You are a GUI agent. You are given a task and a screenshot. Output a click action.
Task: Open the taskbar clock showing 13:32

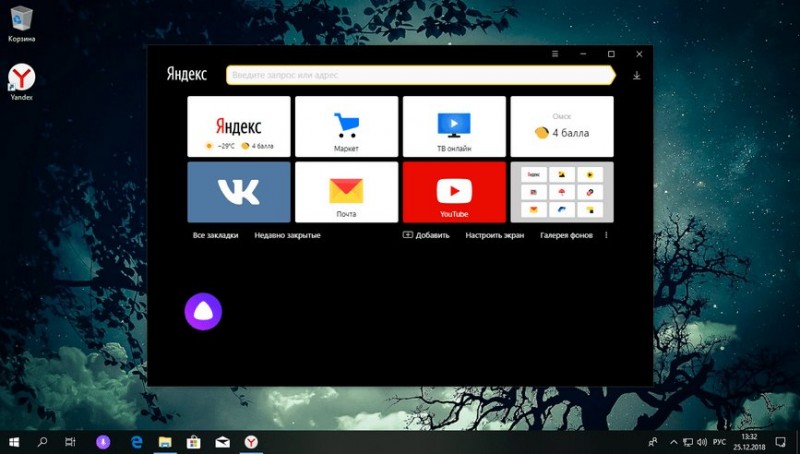[749, 442]
